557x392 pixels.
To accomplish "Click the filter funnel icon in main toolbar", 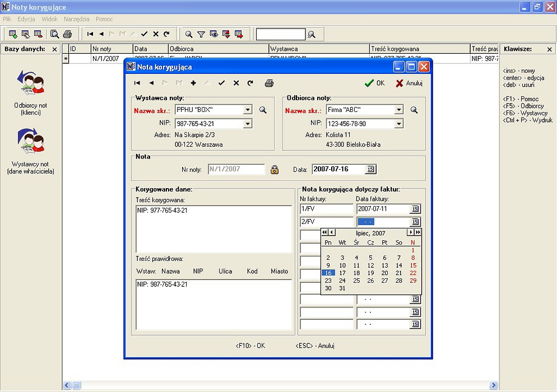I will coord(201,34).
